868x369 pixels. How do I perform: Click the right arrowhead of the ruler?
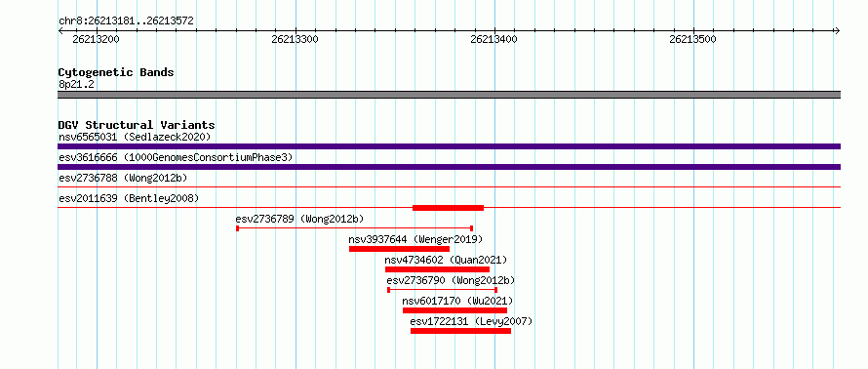click(x=837, y=30)
